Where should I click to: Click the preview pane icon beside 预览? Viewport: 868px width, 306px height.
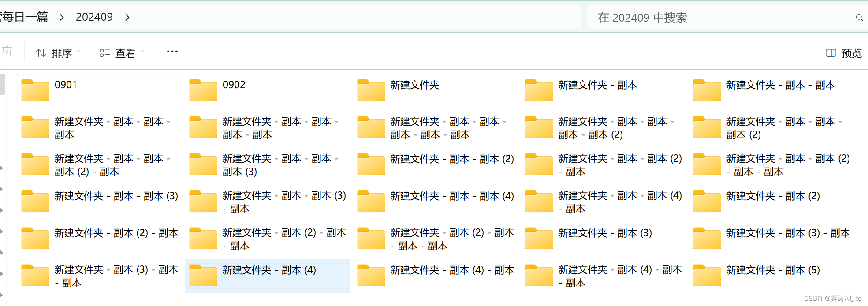pos(831,53)
